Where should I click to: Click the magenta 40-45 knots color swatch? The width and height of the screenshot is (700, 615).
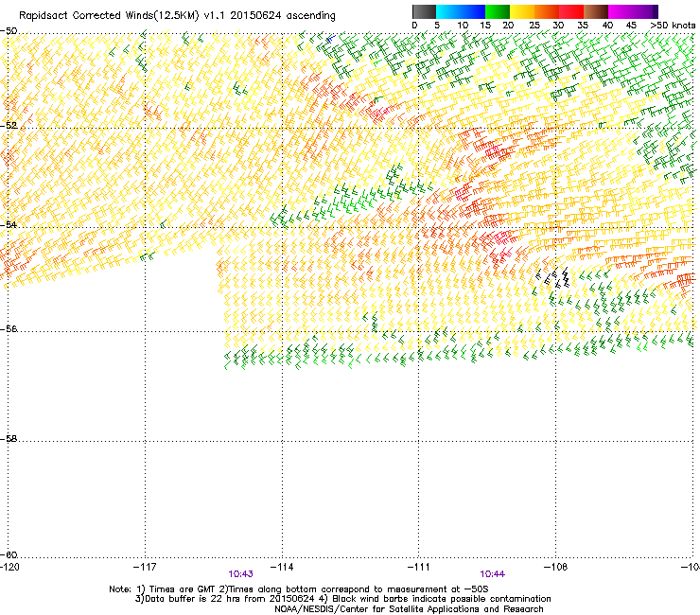pos(621,11)
